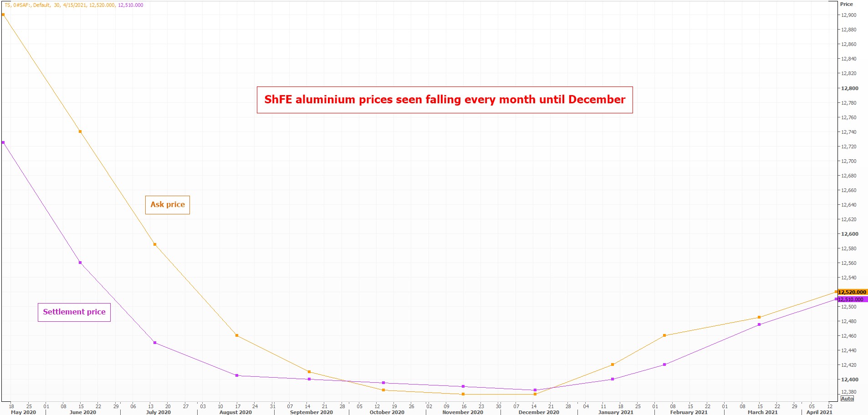This screenshot has height=415, width=868.
Task: Pick the purple Settlement point for May 2020
Action: (x=3, y=142)
